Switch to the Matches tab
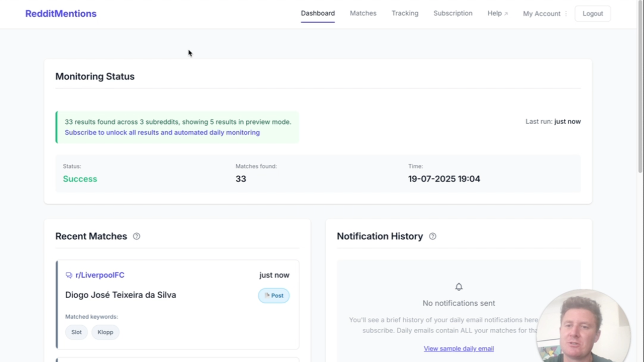The height and width of the screenshot is (362, 644). [363, 14]
